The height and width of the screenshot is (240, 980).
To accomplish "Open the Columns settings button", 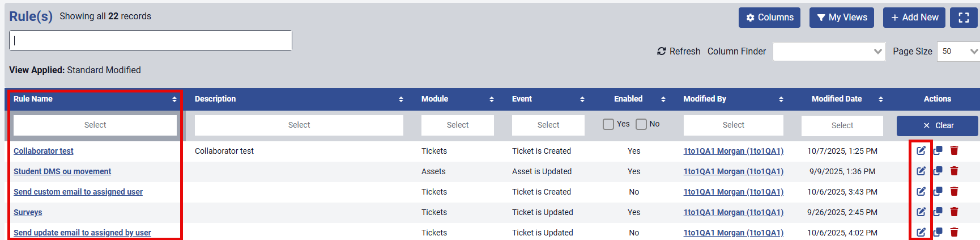I will [x=769, y=18].
